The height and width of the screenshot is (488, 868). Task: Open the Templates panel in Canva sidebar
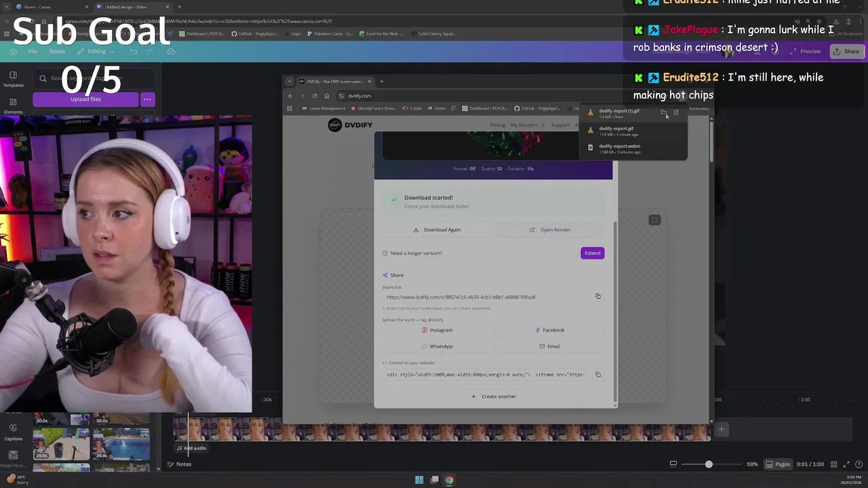click(13, 79)
